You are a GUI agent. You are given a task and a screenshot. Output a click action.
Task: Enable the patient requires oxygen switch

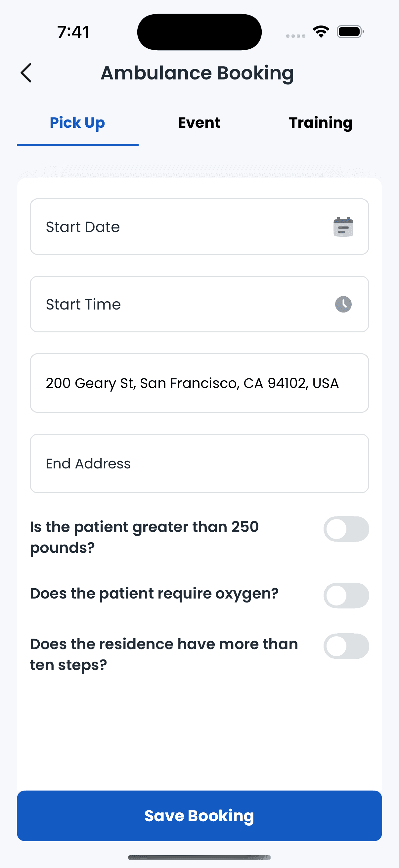pyautogui.click(x=346, y=596)
